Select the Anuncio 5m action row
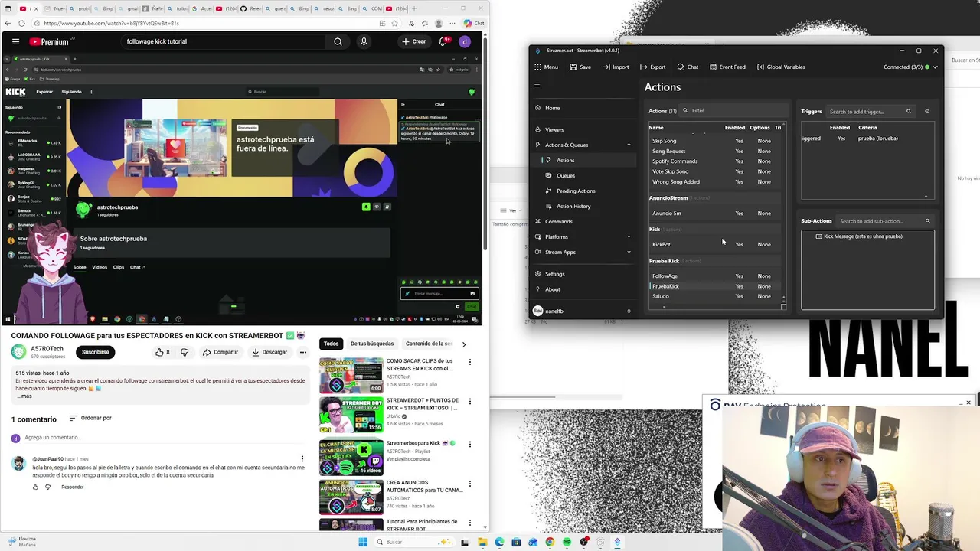980x551 pixels. pyautogui.click(x=714, y=213)
